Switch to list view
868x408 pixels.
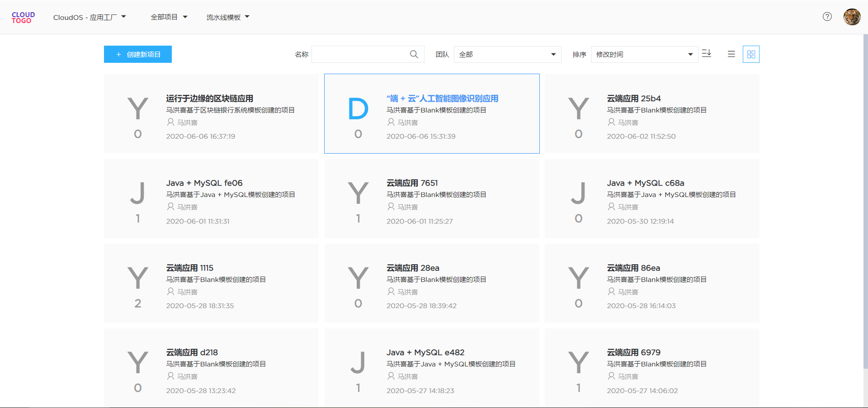click(731, 54)
